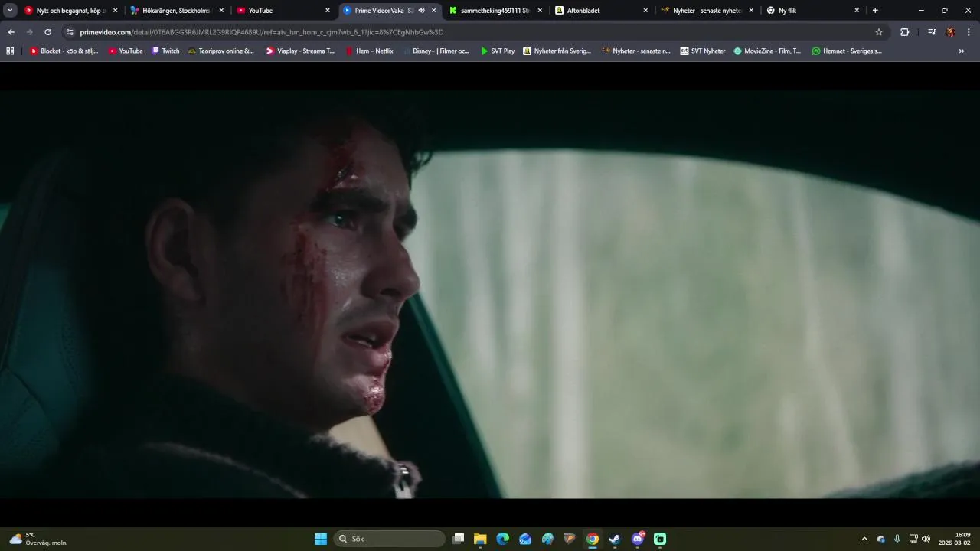Viewport: 980px width, 551px height.
Task: Close the Aftonbladet tab
Action: click(645, 11)
